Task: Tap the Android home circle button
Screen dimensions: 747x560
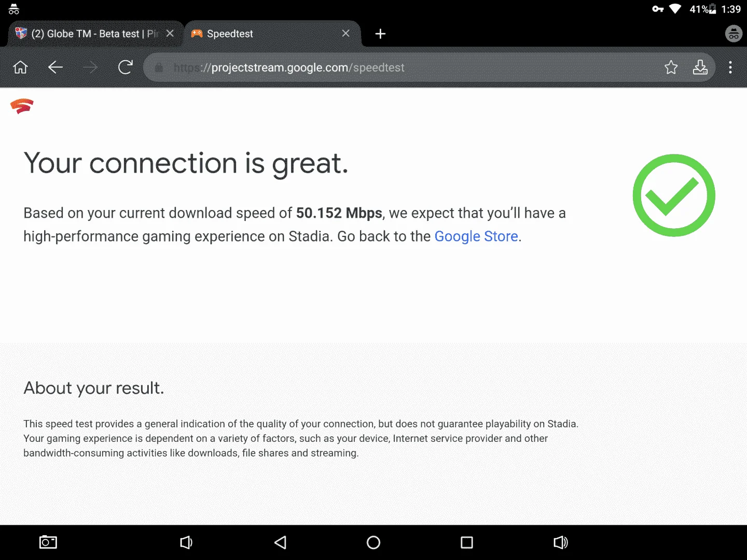Action: [x=374, y=542]
